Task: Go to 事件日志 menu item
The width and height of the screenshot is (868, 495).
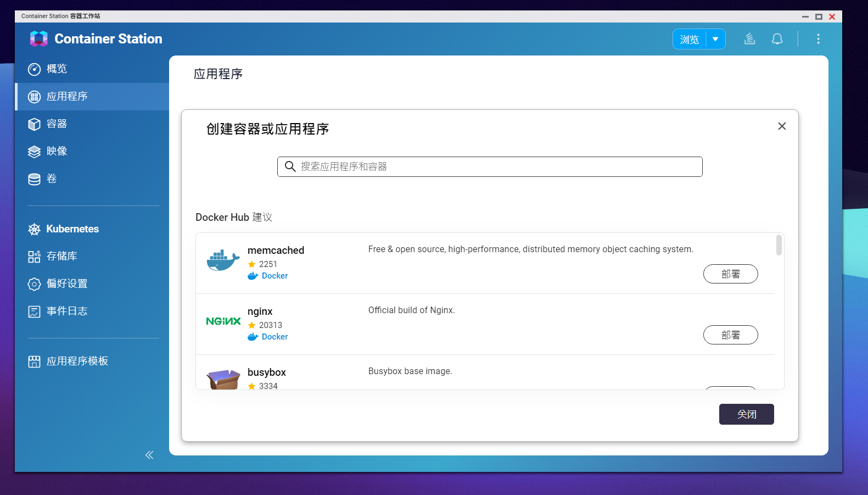Action: (x=92, y=312)
